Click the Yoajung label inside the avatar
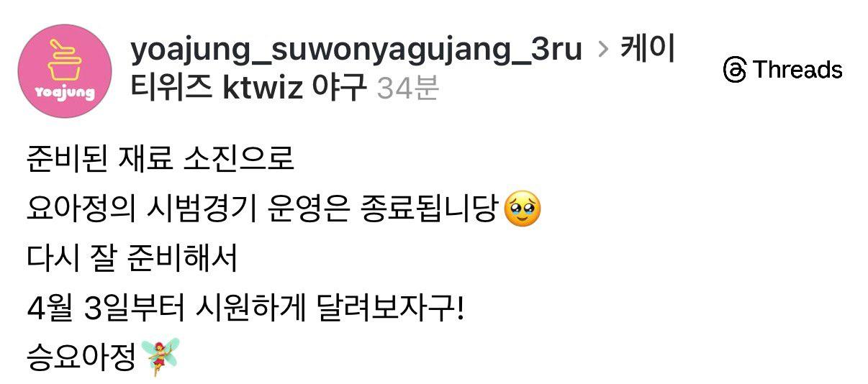The width and height of the screenshot is (868, 384). [x=65, y=93]
